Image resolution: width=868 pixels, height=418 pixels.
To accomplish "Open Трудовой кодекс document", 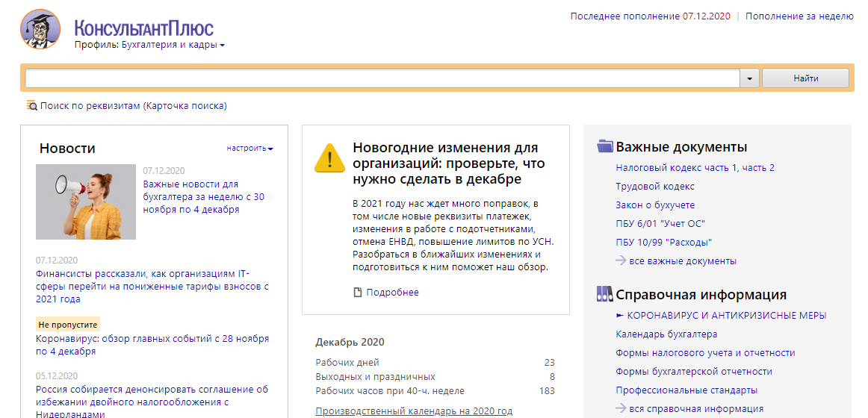I will click(x=654, y=187).
